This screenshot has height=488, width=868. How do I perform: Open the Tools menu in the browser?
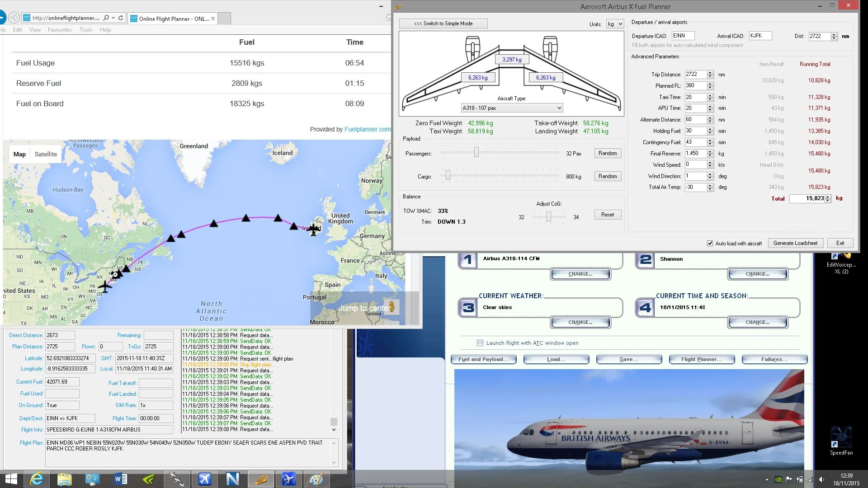point(86,30)
